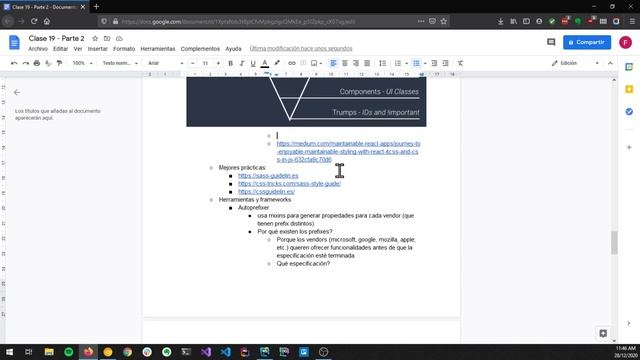Align text to the right
This screenshot has height=360, width=640.
pyautogui.click(x=356, y=63)
